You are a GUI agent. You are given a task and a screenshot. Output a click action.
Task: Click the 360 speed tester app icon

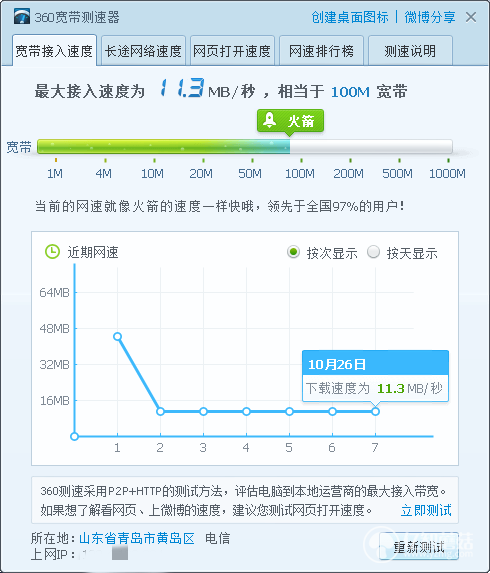pos(22,16)
